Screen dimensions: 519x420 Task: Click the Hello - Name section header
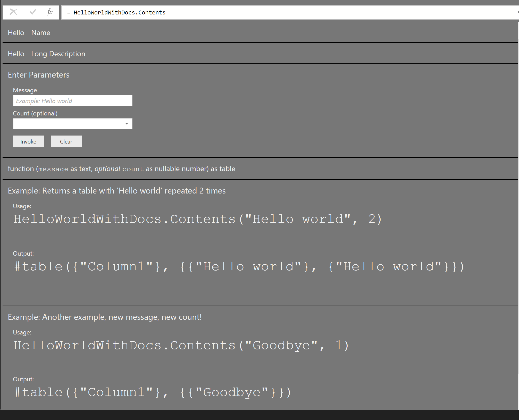28,32
